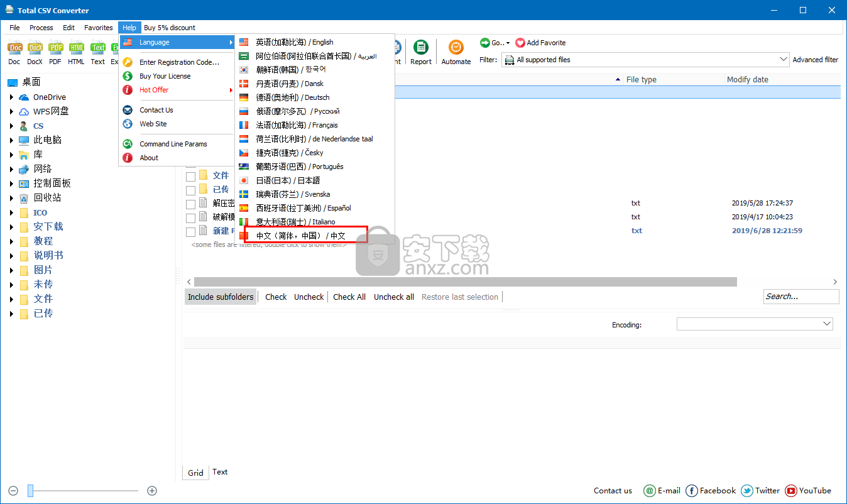Viewport: 847px width, 504px height.
Task: Expand the 教程 folder node
Action: (x=11, y=242)
